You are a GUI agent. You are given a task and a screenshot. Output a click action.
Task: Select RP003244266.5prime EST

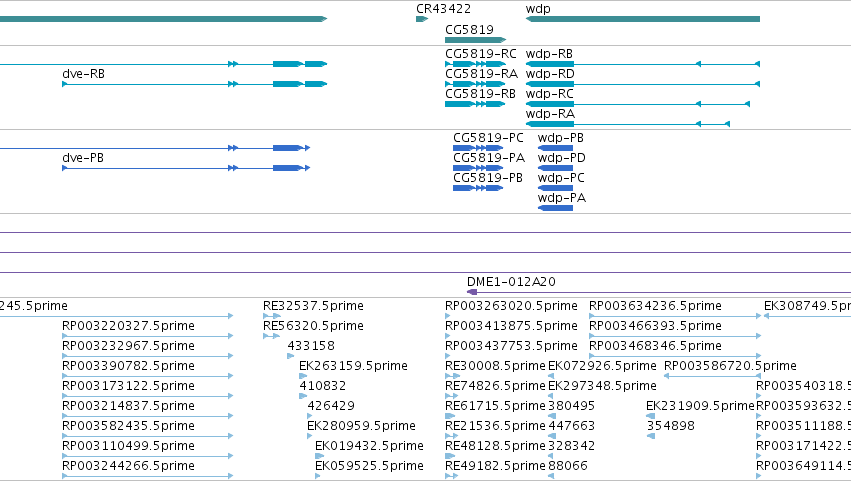pos(129,466)
